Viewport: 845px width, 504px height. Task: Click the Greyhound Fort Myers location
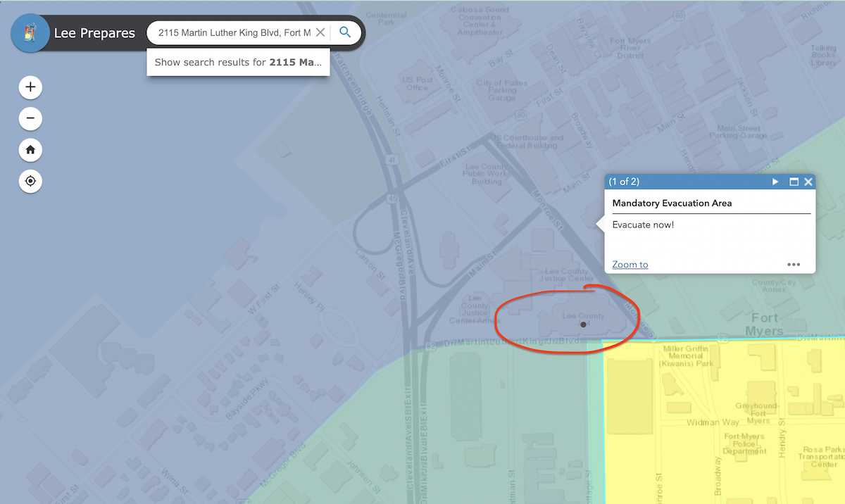757,412
